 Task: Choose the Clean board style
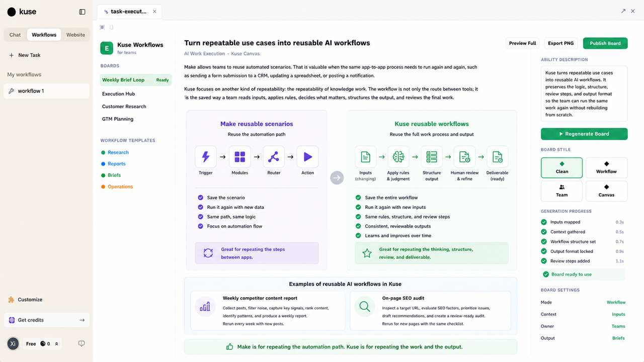562,167
